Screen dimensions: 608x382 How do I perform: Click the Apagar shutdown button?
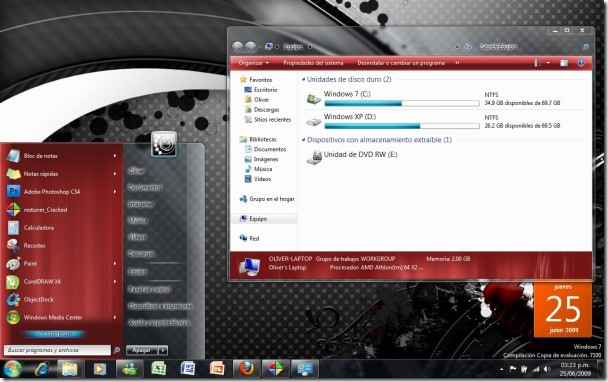click(142, 350)
